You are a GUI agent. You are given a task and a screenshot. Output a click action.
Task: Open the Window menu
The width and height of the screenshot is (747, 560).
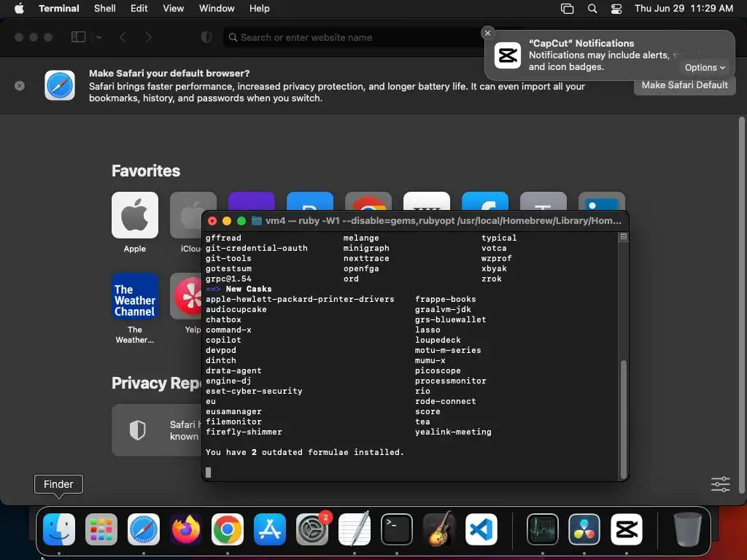[x=217, y=8]
